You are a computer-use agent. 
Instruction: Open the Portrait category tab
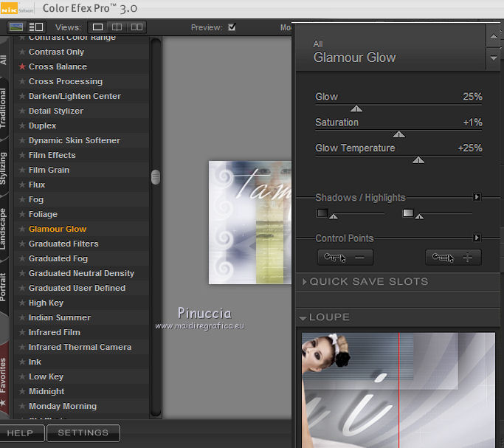tap(3, 286)
